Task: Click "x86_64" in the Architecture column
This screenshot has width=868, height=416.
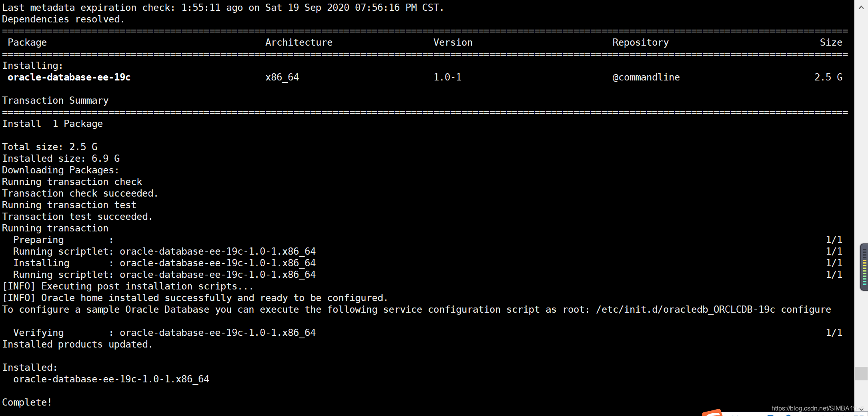Action: [282, 77]
